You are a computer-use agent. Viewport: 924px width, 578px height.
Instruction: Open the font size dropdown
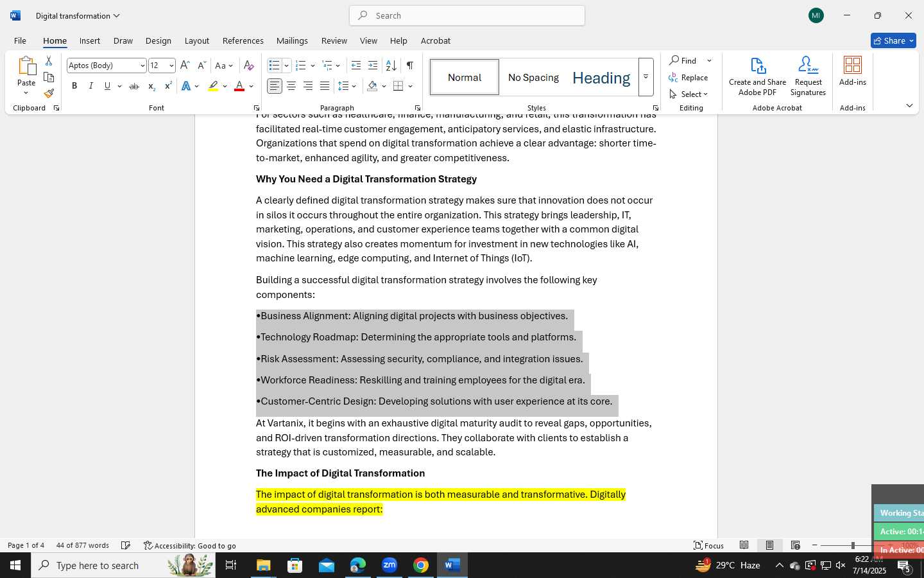[171, 66]
